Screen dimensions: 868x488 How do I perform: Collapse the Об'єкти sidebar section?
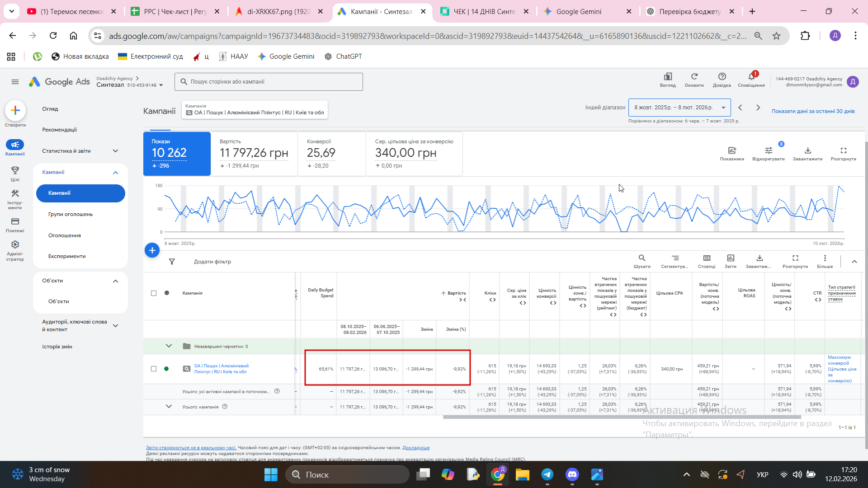point(115,281)
